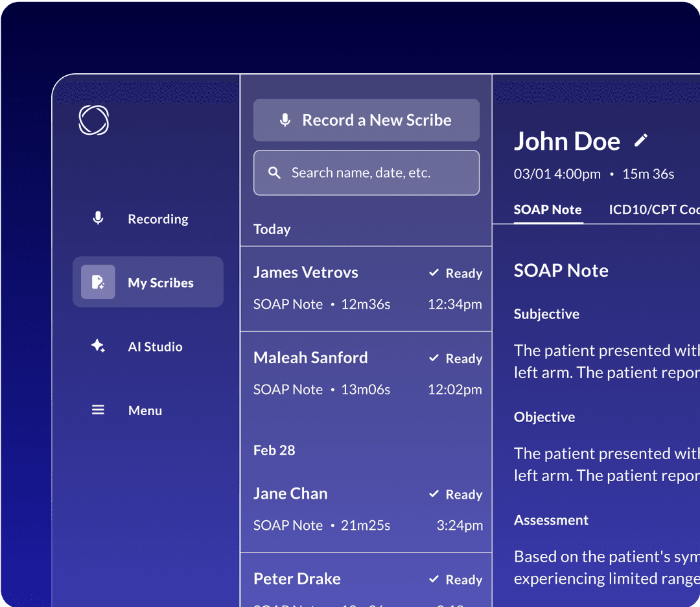Click the microphone icon on Record button
This screenshot has width=700, height=607.
point(285,119)
